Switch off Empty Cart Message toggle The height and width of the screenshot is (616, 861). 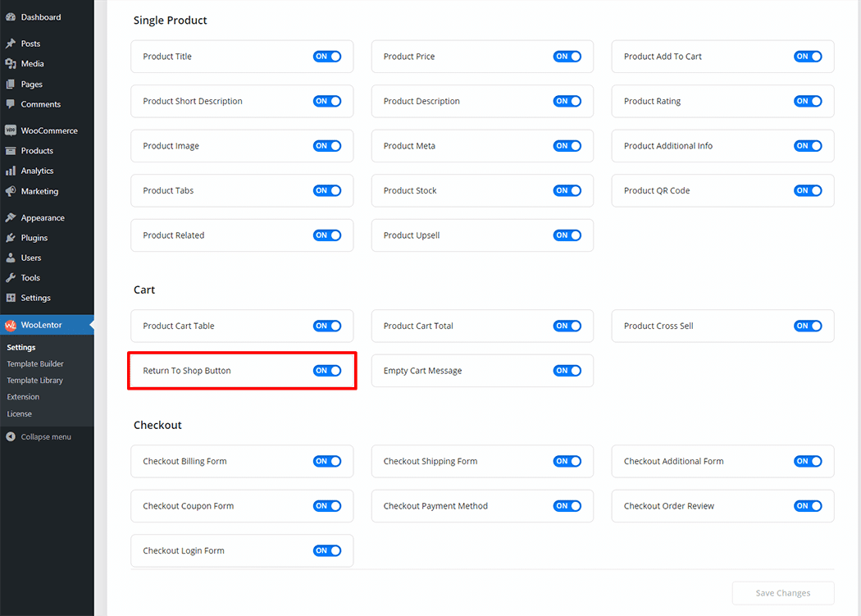pyautogui.click(x=567, y=371)
